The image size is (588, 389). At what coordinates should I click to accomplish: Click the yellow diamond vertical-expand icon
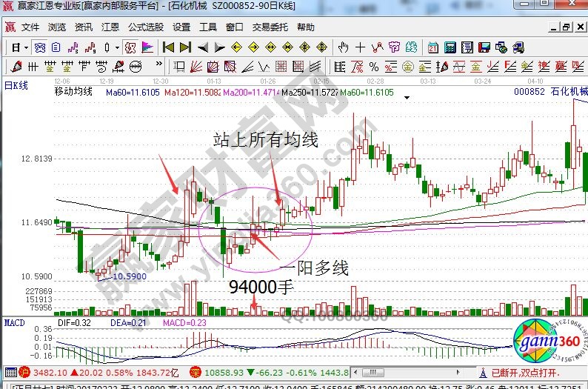[321, 47]
